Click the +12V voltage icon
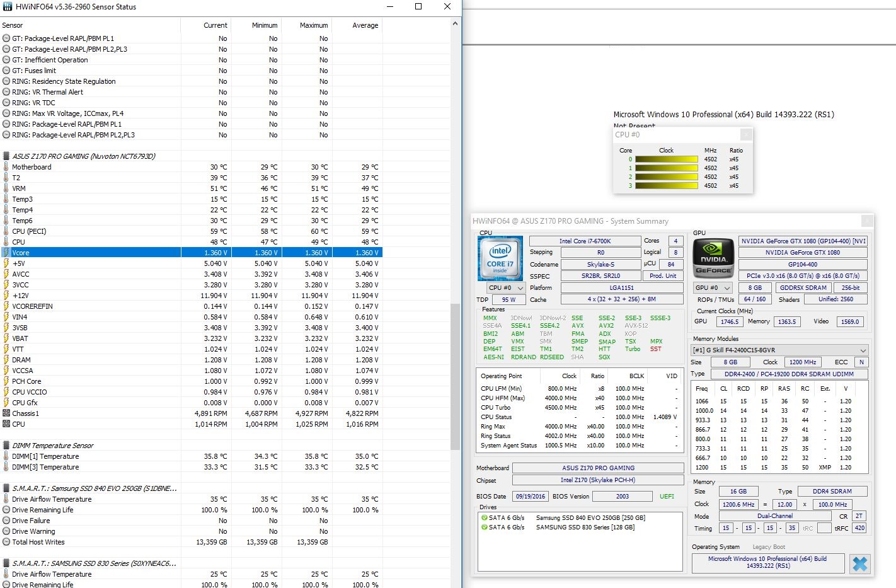 [x=6, y=296]
